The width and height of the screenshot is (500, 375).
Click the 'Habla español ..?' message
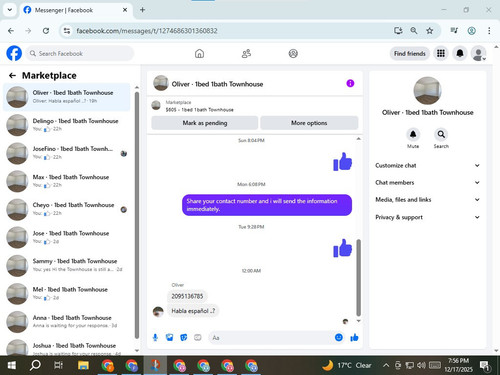pos(193,311)
